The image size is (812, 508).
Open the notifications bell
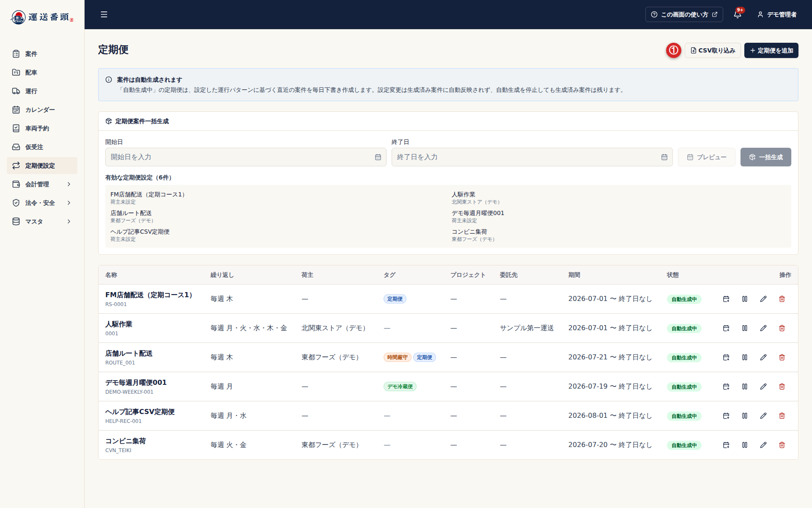[738, 14]
